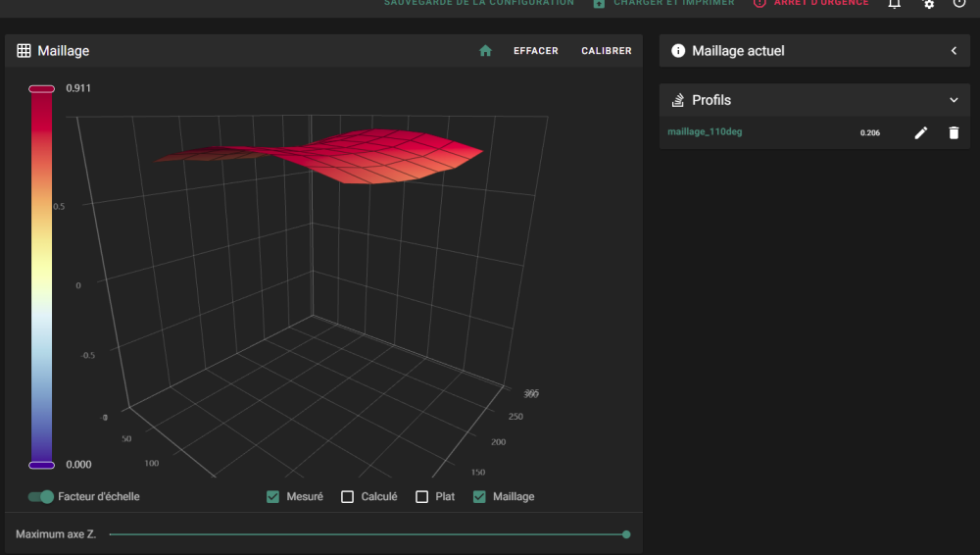Image resolution: width=980 pixels, height=555 pixels.
Task: Click the Maillage grid icon
Action: pos(24,51)
